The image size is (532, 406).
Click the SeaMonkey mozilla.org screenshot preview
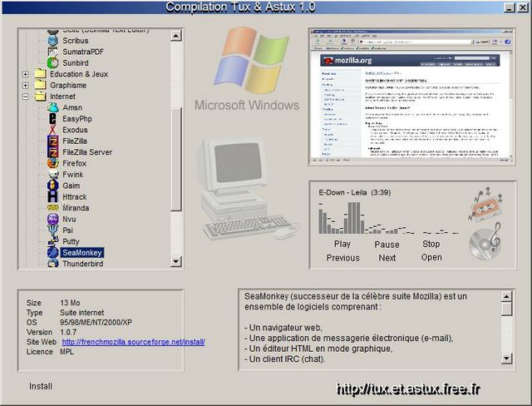coord(412,97)
